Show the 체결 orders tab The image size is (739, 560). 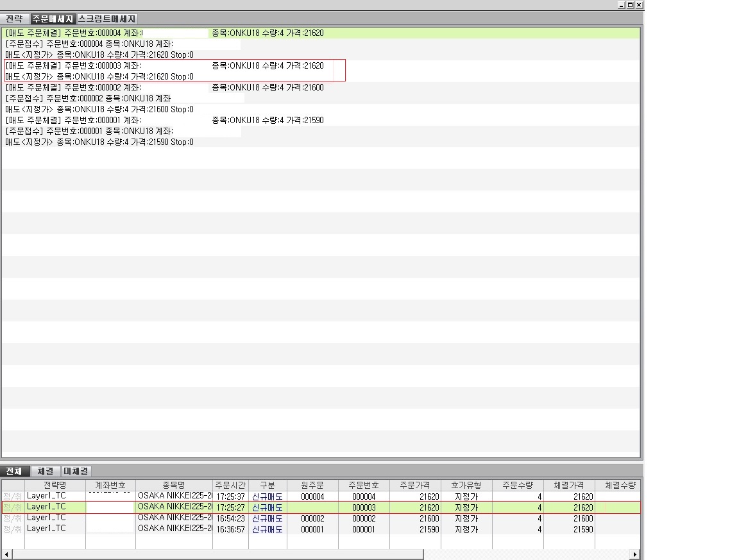pos(45,471)
